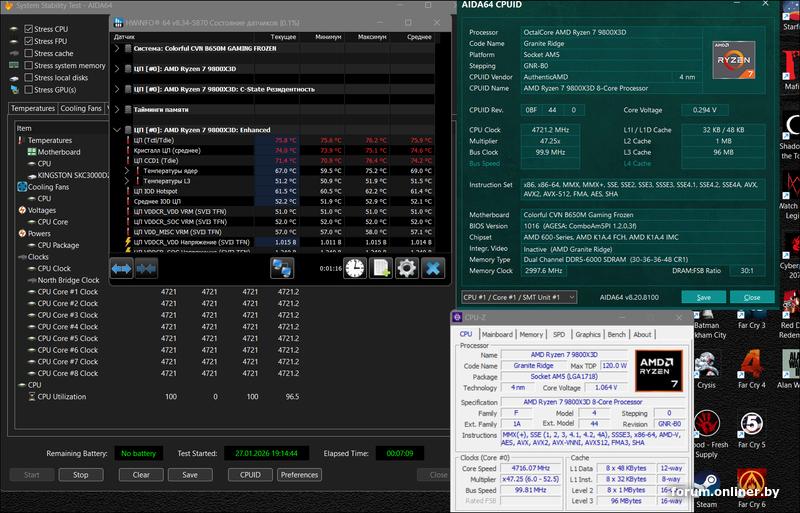Click HWiNFO expand columns arrows icon
Screen dimensions: 800x513
pos(121,268)
